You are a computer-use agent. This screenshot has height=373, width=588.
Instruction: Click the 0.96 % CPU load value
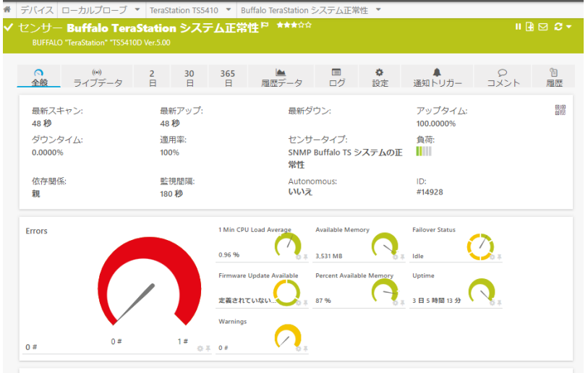229,255
